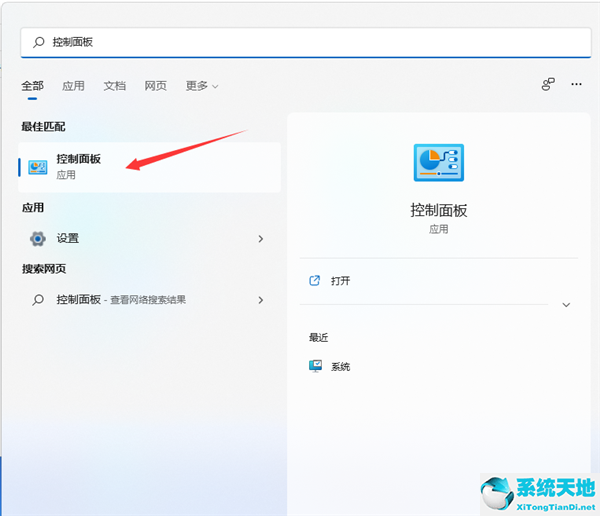Switch to the 文档 tab
Viewport: 600px width, 516px height.
coord(114,86)
